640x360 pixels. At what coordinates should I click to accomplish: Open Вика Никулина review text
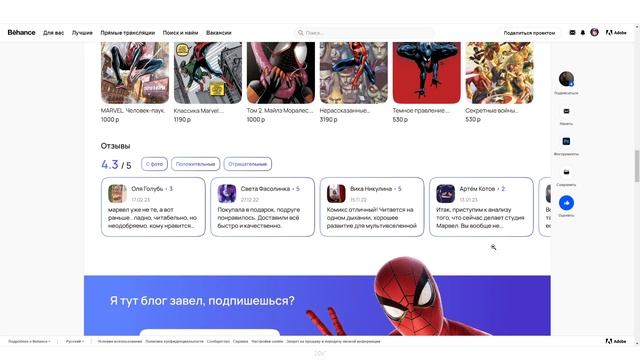point(371,218)
